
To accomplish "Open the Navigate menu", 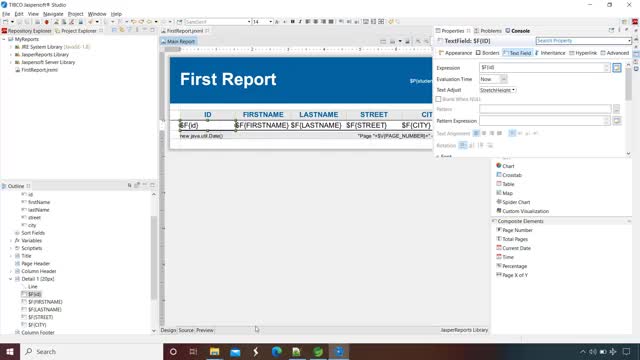I will point(53,14).
